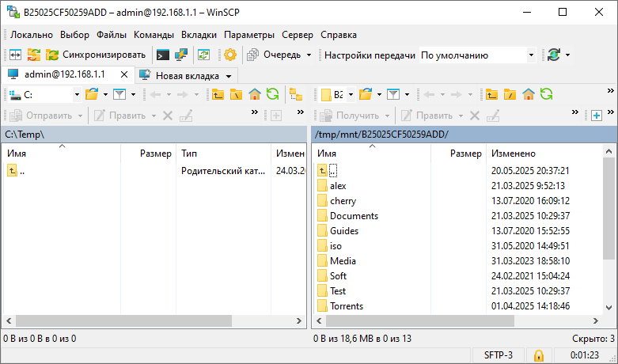The width and height of the screenshot is (618, 364).
Task: Close the admin@192.168.1.1 session tab
Action: pyautogui.click(x=123, y=74)
